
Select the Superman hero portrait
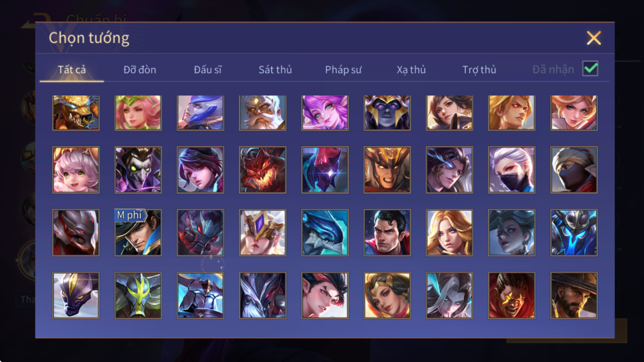coord(387,233)
